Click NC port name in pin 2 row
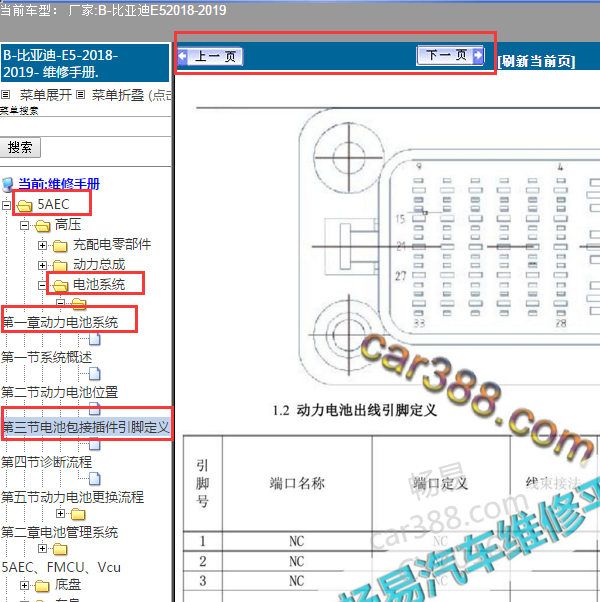Screen dimensions: 600x602 click(297, 561)
